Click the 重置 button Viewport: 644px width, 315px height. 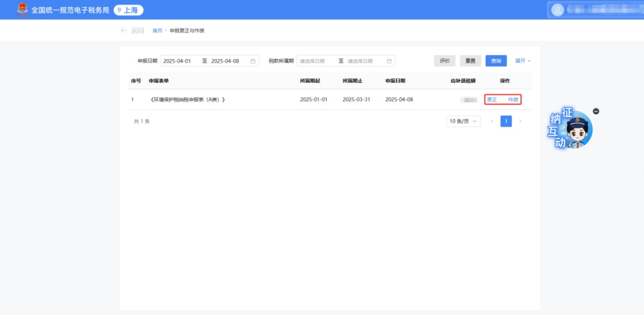coord(470,61)
